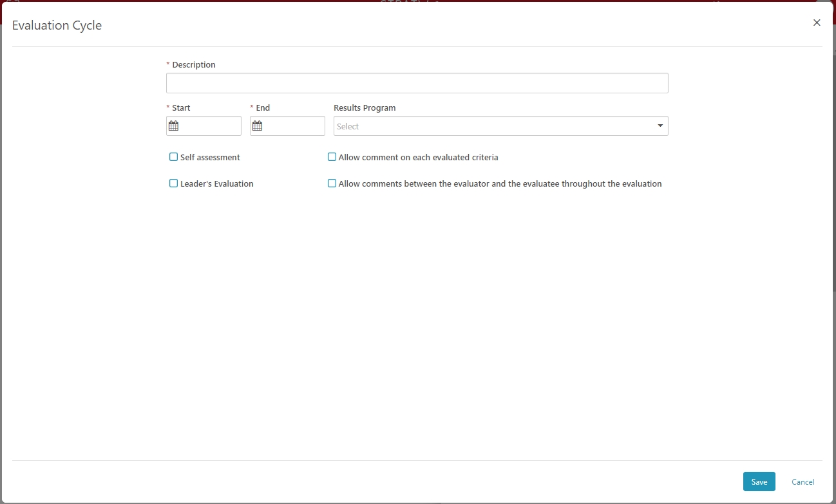This screenshot has width=836, height=504.
Task: Click the Description text field
Action: tap(417, 83)
